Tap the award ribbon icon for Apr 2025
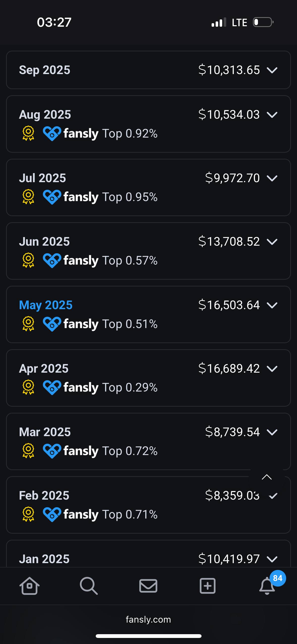The image size is (297, 644). (x=28, y=388)
